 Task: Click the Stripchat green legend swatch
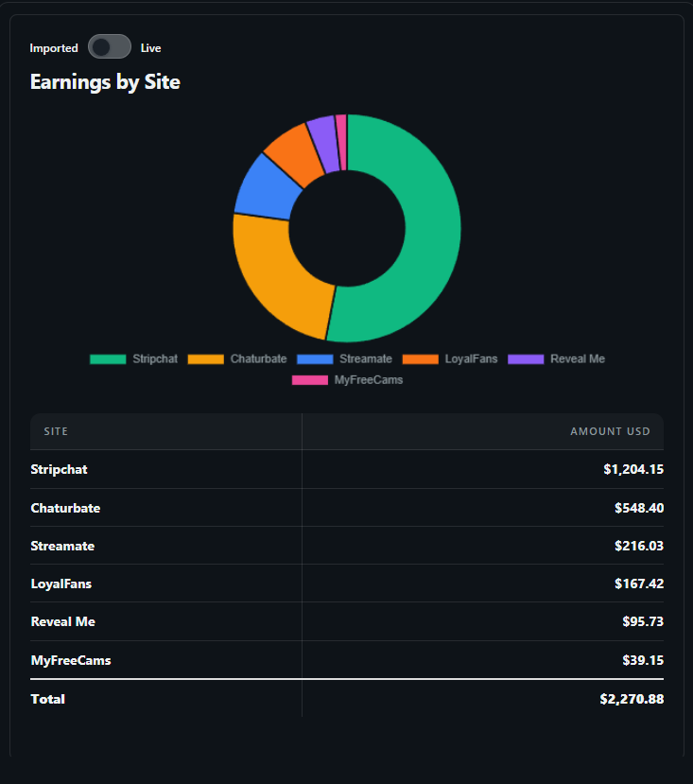108,359
